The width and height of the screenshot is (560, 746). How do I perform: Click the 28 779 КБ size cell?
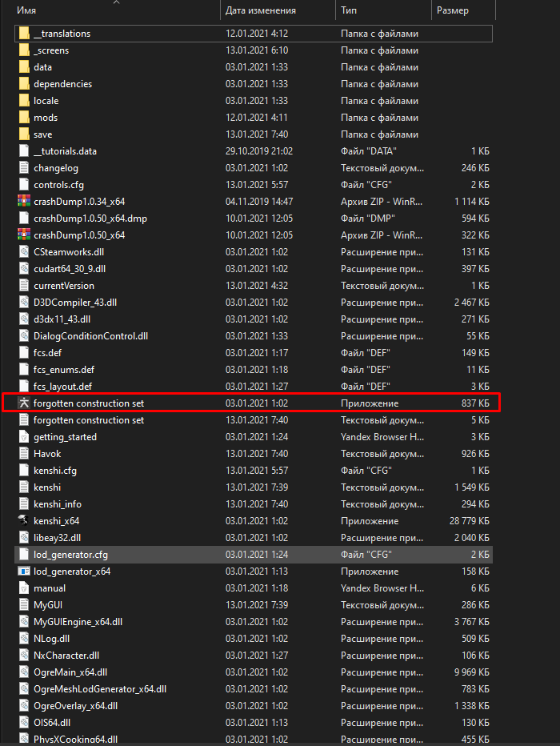point(470,521)
